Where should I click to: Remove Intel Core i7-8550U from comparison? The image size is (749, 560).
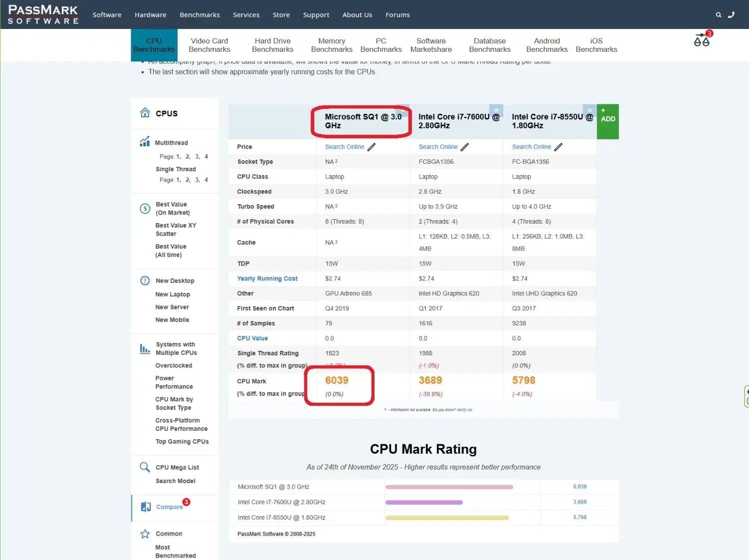(589, 110)
